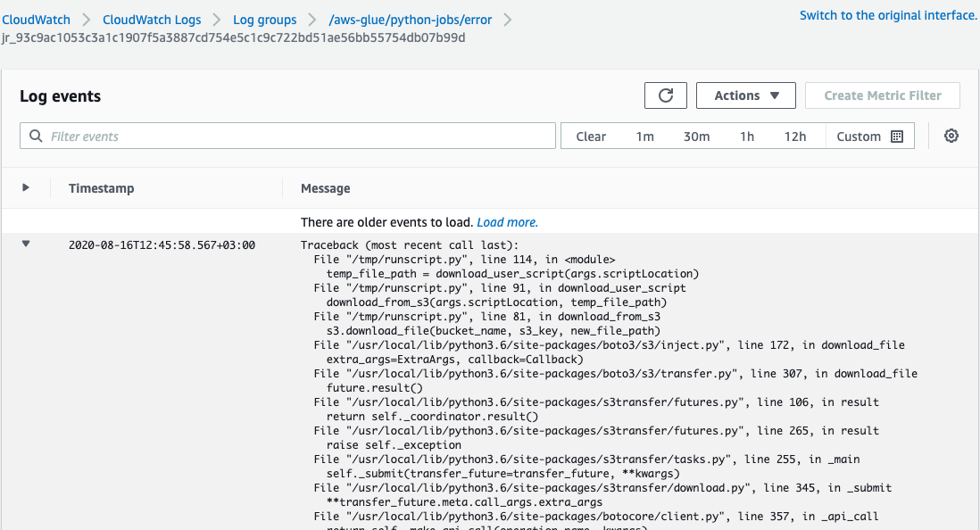Select the 1h time range
Screen dimensions: 980x530
tap(747, 137)
